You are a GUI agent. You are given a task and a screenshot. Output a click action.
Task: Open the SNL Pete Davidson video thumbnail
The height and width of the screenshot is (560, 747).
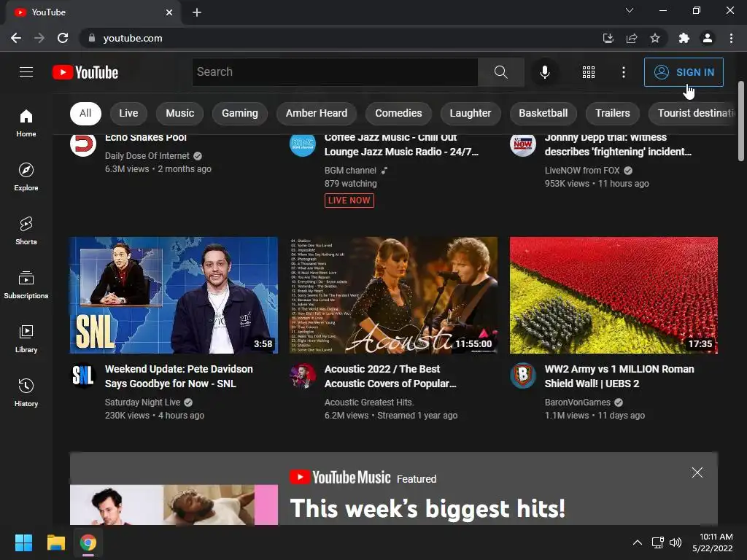coord(174,295)
